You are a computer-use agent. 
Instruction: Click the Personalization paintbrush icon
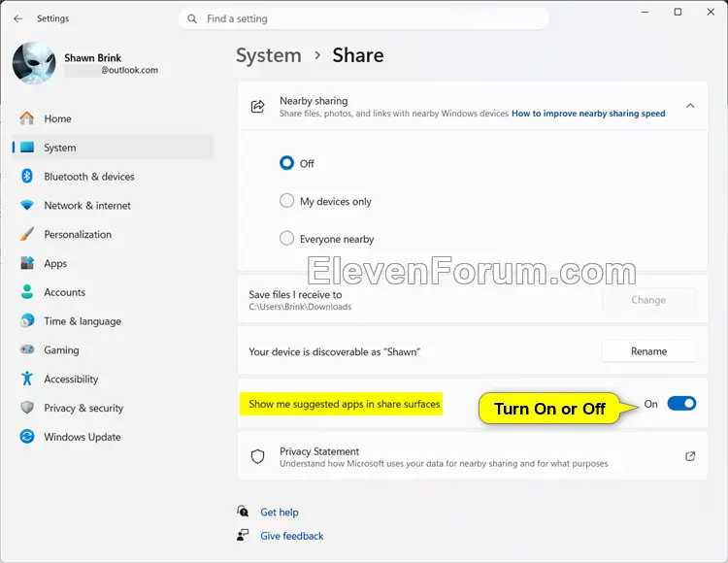point(27,234)
